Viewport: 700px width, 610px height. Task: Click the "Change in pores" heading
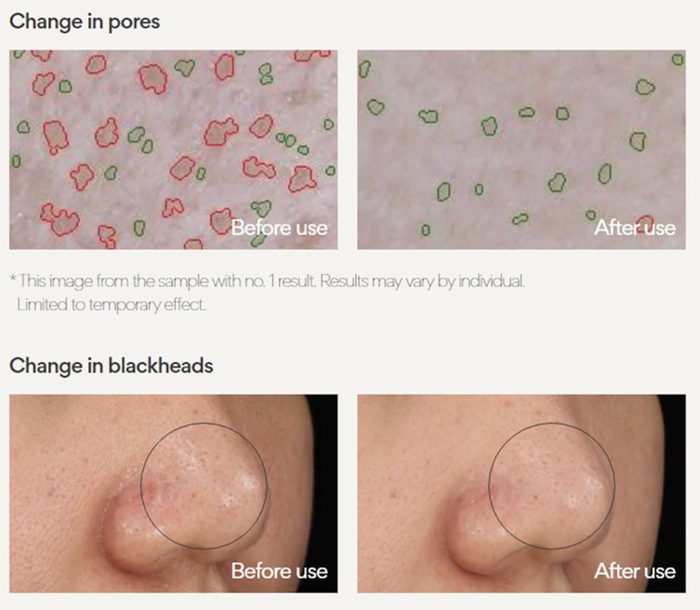(x=85, y=22)
